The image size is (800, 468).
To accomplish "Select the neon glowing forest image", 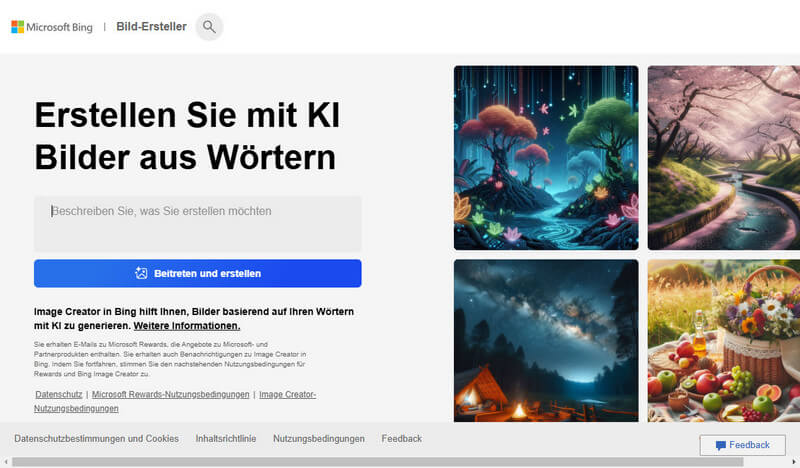I will tap(545, 157).
